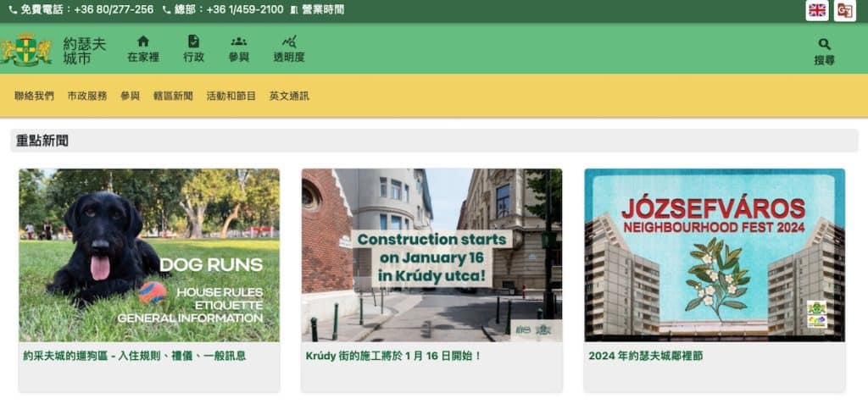Open 2024 年約瑟夫城鄰裡節 headline
The width and height of the screenshot is (868, 404).
(x=646, y=356)
